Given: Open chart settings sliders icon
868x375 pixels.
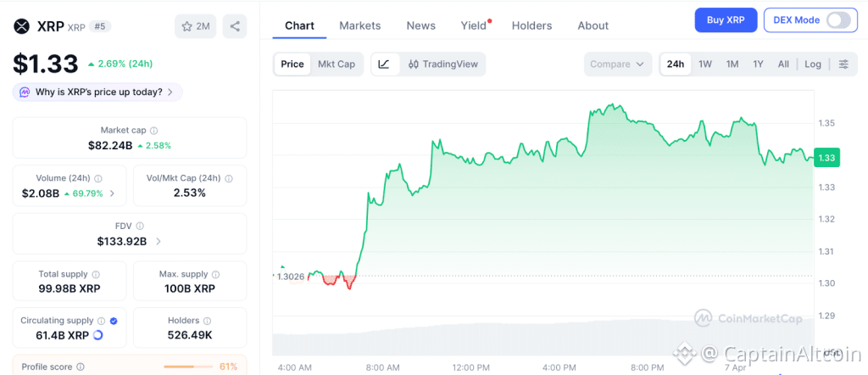Looking at the screenshot, I should pos(843,64).
